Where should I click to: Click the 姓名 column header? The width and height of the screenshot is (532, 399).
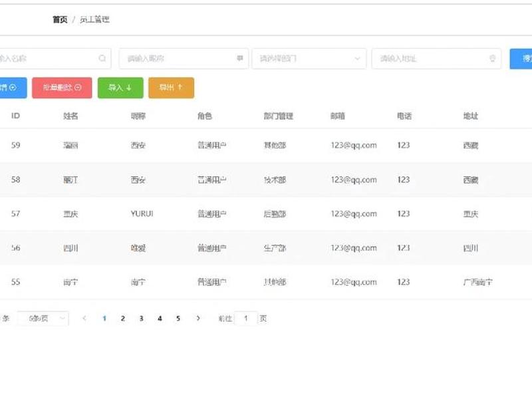coord(70,116)
